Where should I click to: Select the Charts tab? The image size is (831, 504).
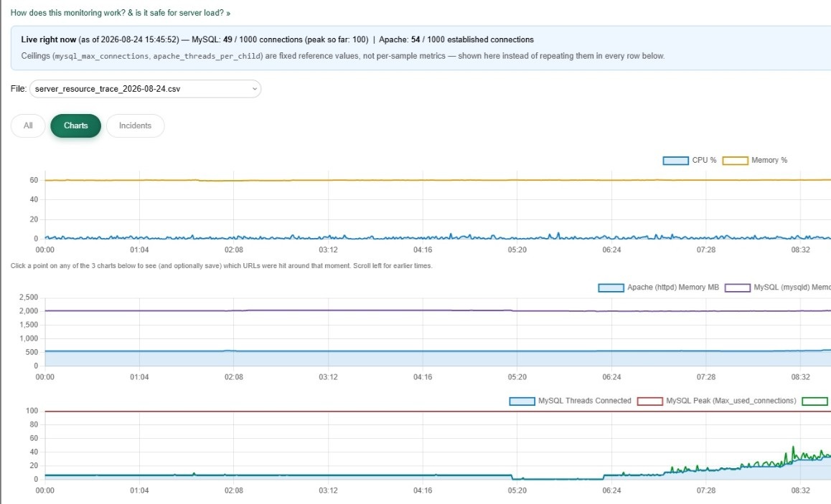[76, 125]
